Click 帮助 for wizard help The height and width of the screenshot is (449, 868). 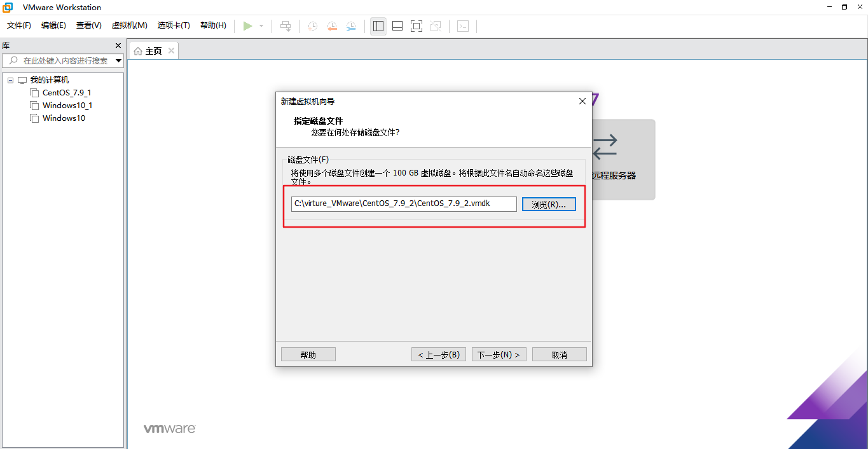(x=308, y=354)
